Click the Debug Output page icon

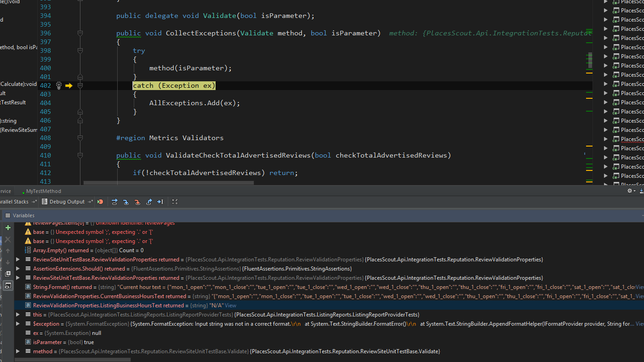(x=44, y=201)
